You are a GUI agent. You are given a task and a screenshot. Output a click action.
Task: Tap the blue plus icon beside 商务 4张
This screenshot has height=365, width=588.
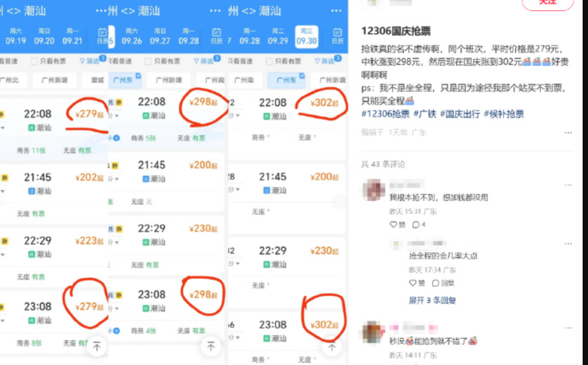click(116, 331)
